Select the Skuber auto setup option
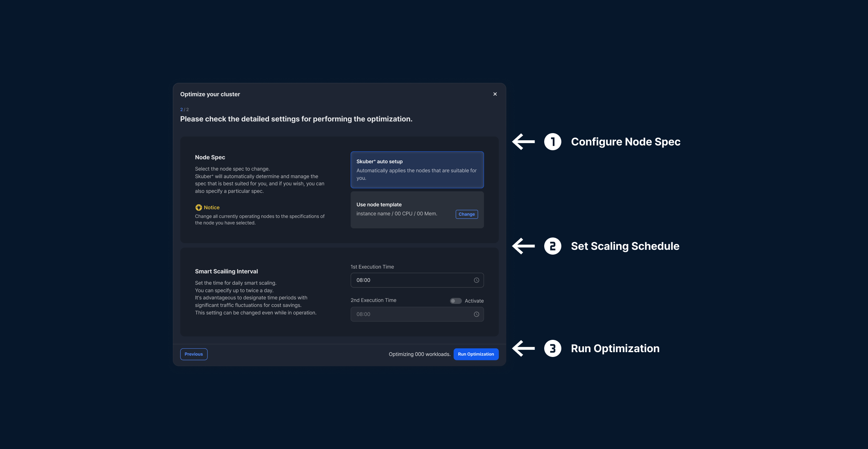Image resolution: width=868 pixels, height=449 pixels. (417, 170)
